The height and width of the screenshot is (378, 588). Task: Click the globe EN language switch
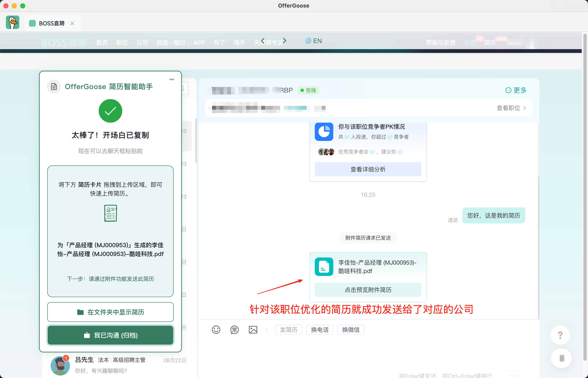[313, 41]
